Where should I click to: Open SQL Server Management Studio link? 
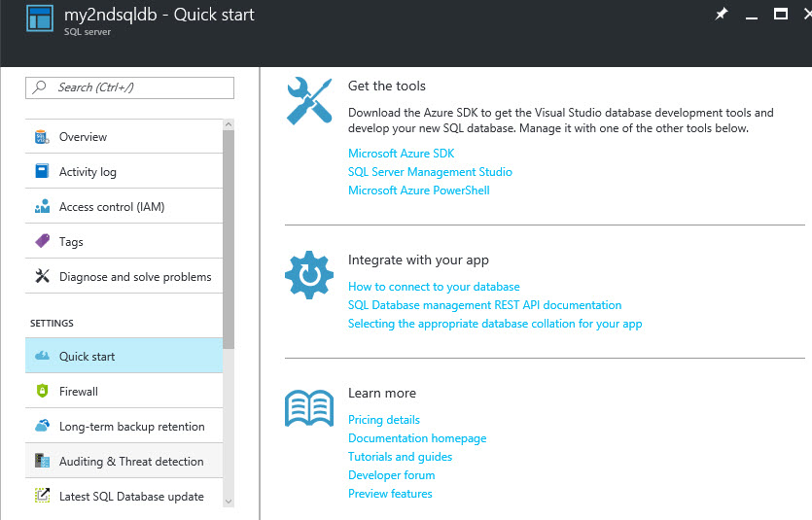(x=430, y=172)
